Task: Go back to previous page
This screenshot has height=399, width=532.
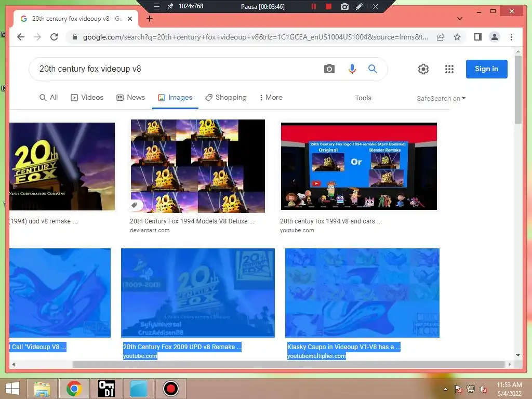Action: click(21, 37)
